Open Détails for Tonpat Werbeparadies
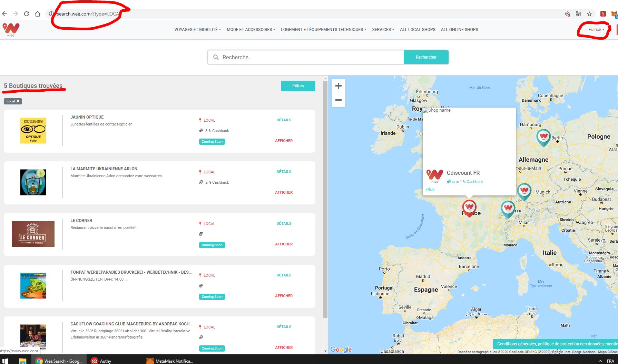This screenshot has width=618, height=364. pyautogui.click(x=284, y=275)
